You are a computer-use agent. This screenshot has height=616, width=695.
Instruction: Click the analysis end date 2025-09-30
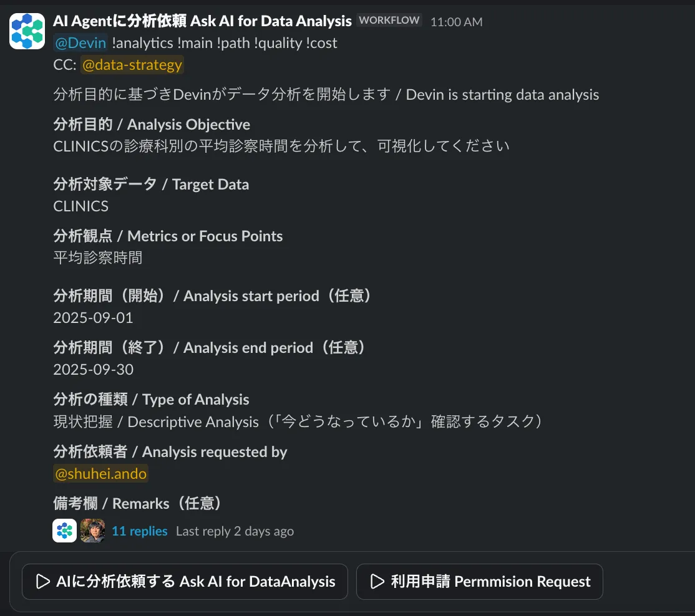pos(93,370)
